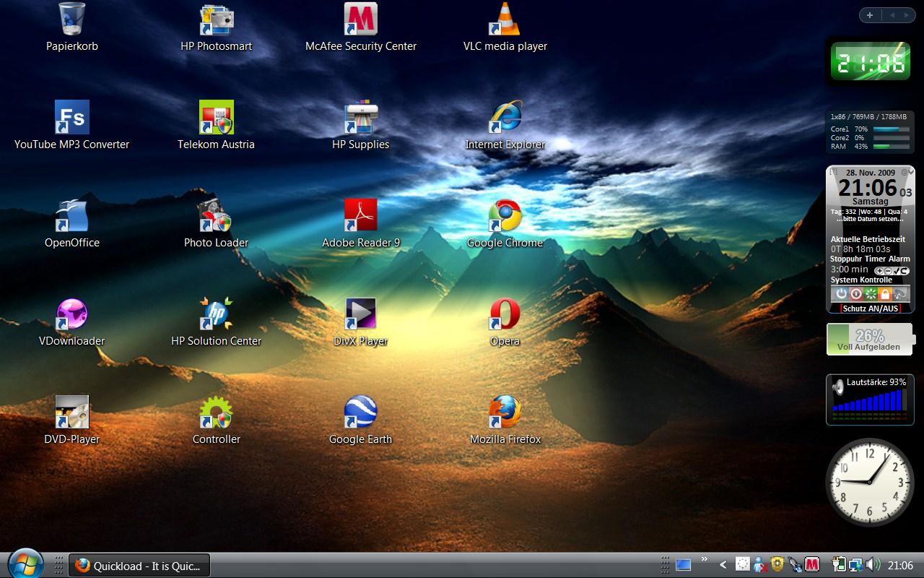The height and width of the screenshot is (578, 924).
Task: Expand hidden system tray icons arrow
Action: tap(723, 565)
